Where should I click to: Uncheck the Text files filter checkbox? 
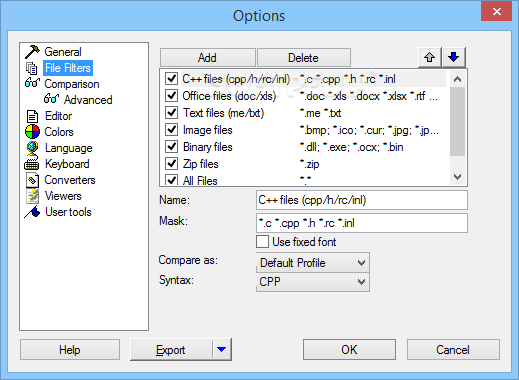pos(171,113)
